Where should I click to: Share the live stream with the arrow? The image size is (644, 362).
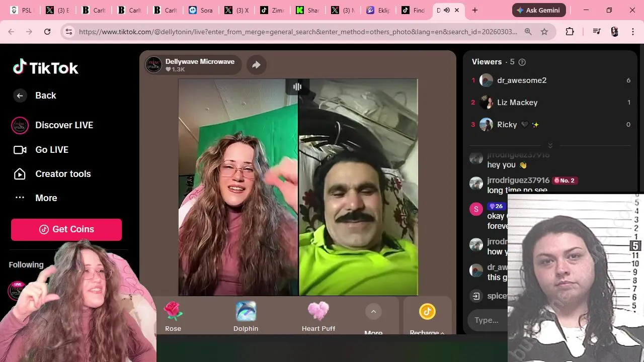point(256,64)
